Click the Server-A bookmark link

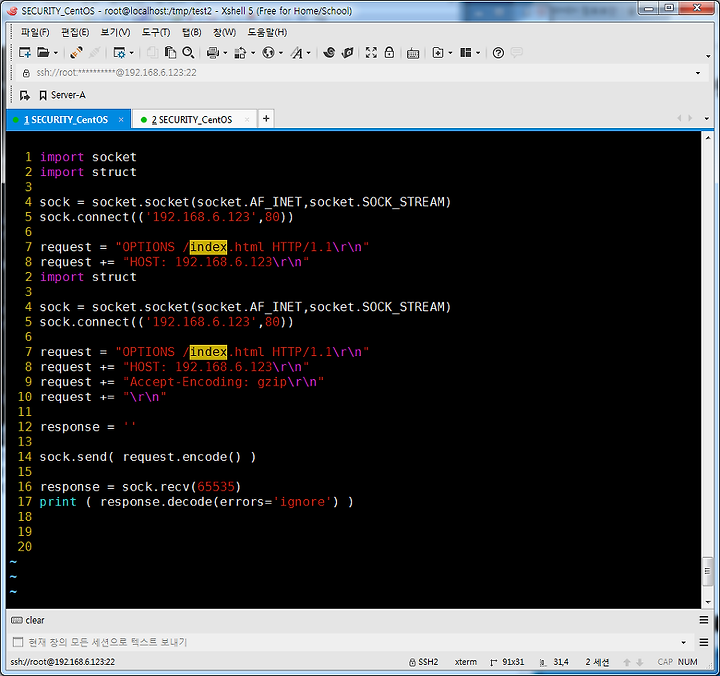62,95
